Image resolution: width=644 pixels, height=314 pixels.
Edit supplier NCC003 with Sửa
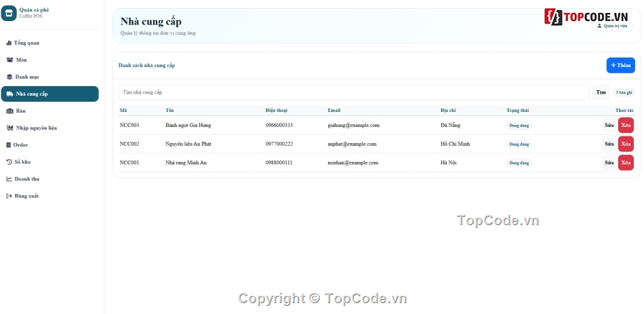click(x=609, y=125)
